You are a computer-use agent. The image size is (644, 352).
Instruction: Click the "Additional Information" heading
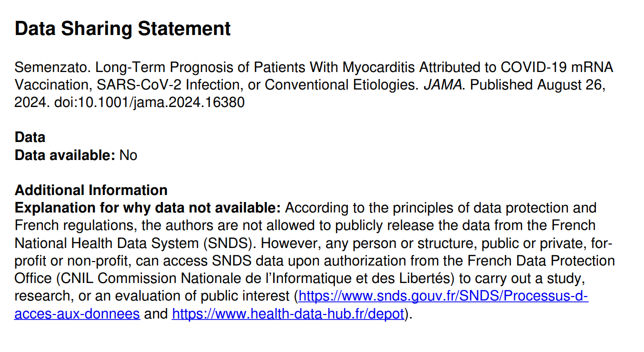click(x=91, y=190)
